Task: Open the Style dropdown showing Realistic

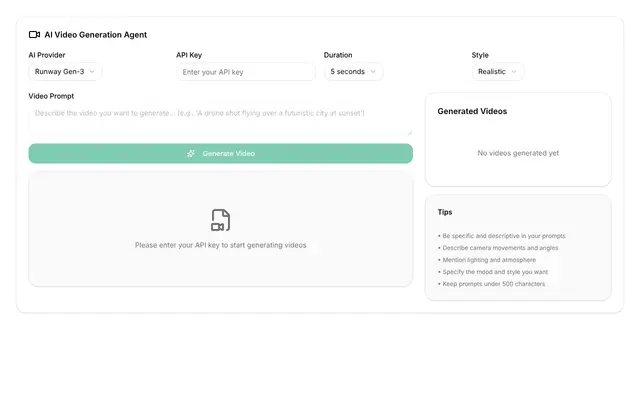Action: click(x=498, y=71)
